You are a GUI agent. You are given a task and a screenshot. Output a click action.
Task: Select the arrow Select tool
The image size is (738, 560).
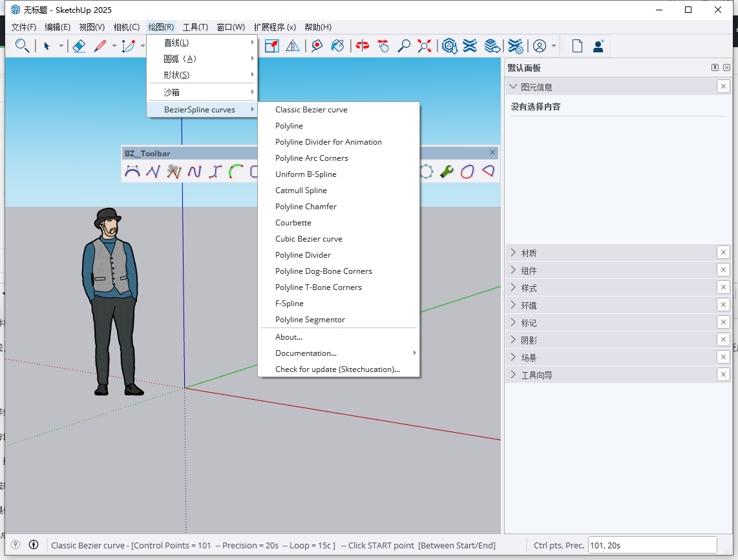click(x=47, y=46)
